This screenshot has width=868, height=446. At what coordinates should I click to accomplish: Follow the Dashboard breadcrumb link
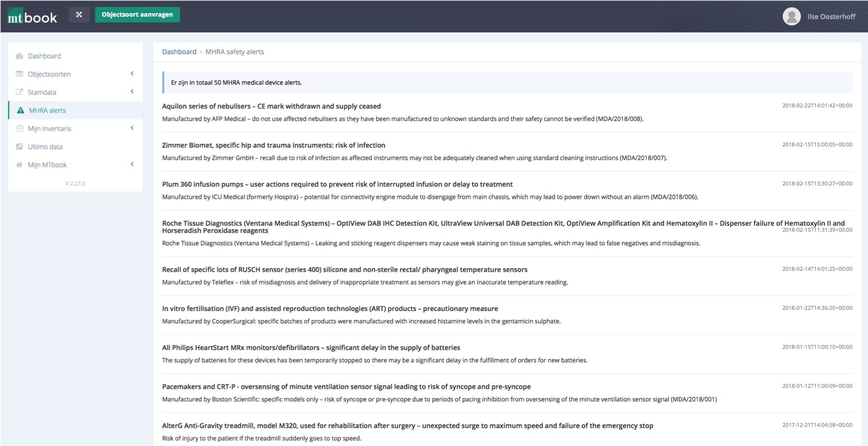(x=179, y=52)
